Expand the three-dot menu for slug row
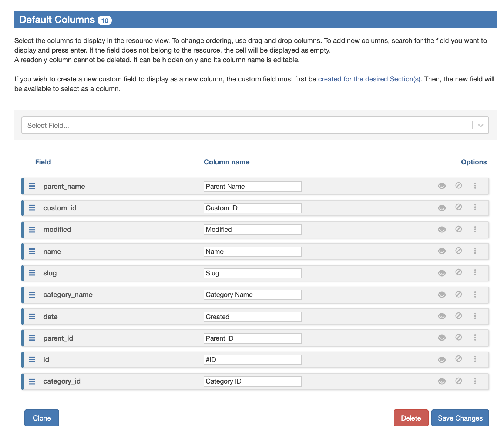504x445 pixels. pos(475,272)
